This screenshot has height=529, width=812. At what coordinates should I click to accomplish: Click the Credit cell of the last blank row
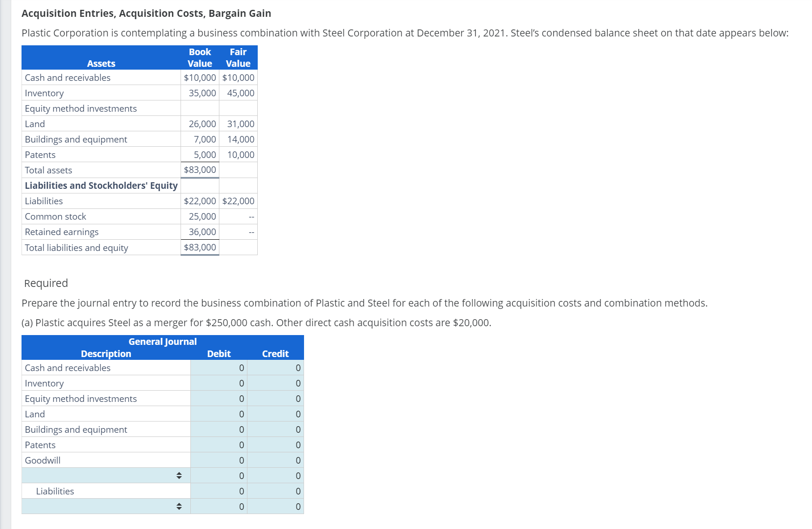pos(275,506)
